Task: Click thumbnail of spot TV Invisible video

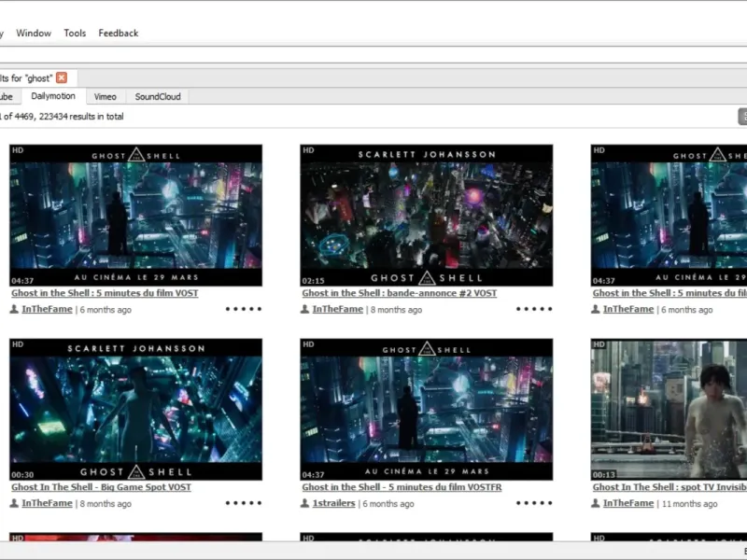Action: click(x=669, y=409)
